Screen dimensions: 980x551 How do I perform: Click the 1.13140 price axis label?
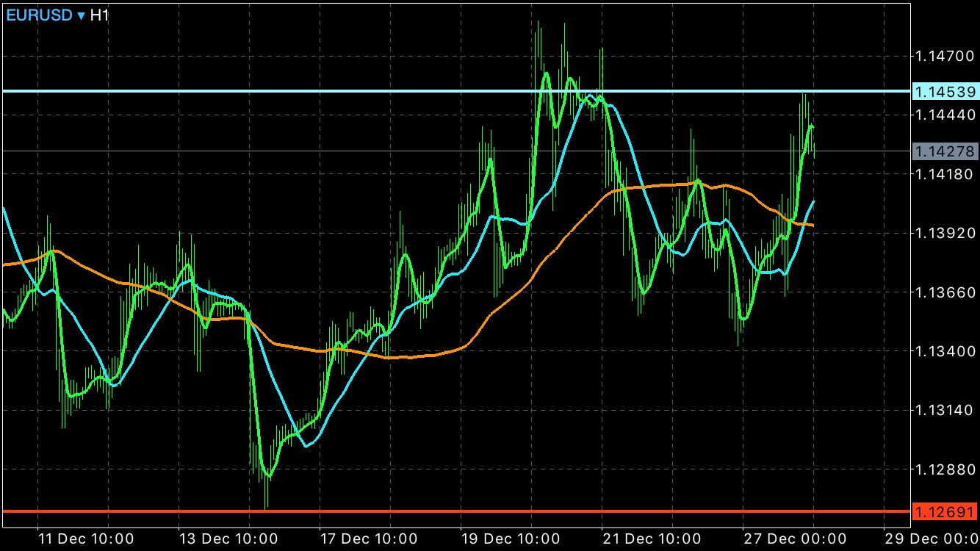[944, 410]
